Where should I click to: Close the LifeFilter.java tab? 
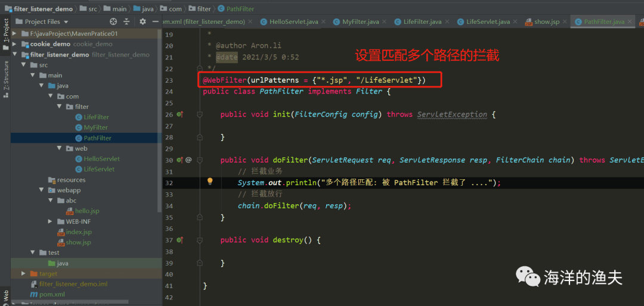(447, 21)
